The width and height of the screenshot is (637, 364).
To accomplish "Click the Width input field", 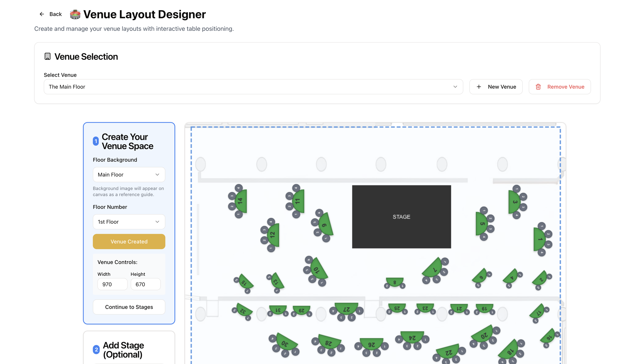I will pyautogui.click(x=112, y=284).
